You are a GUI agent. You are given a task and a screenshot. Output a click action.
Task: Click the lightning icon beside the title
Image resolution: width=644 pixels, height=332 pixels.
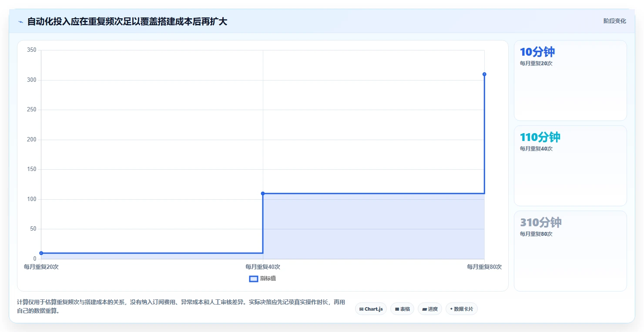[20, 22]
